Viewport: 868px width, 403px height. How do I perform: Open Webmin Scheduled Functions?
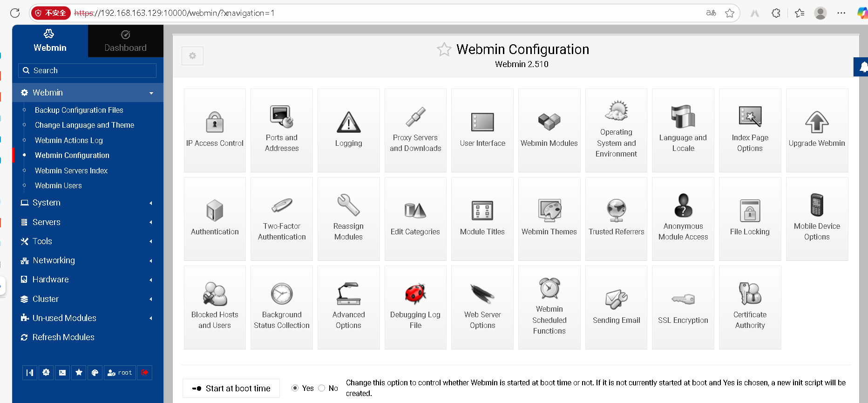pyautogui.click(x=549, y=307)
